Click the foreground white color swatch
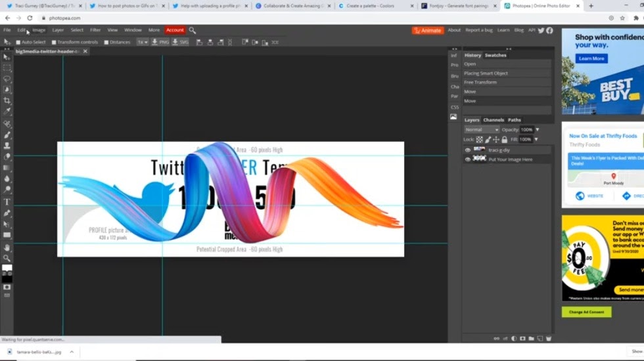Image resolution: width=644 pixels, height=361 pixels. tap(7, 268)
